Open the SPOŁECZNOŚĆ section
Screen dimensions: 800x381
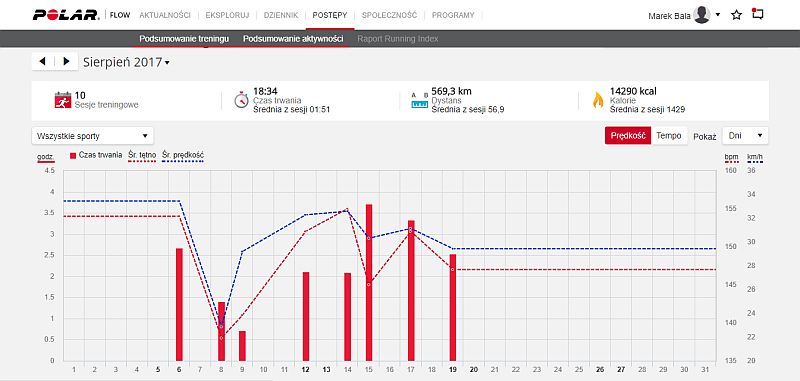coord(389,15)
